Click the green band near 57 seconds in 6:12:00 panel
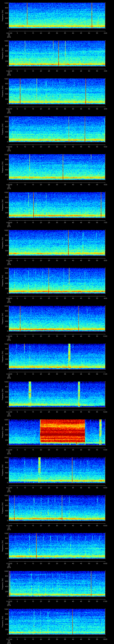 100,432
